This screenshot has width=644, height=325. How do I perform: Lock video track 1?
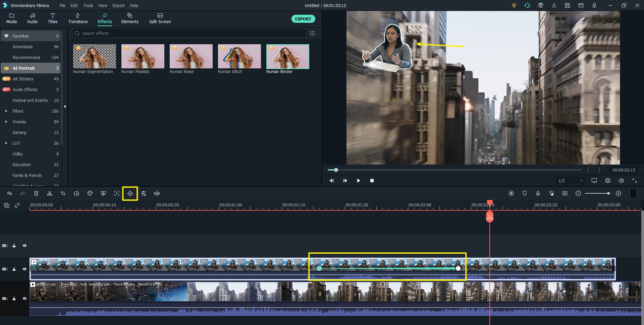click(14, 299)
